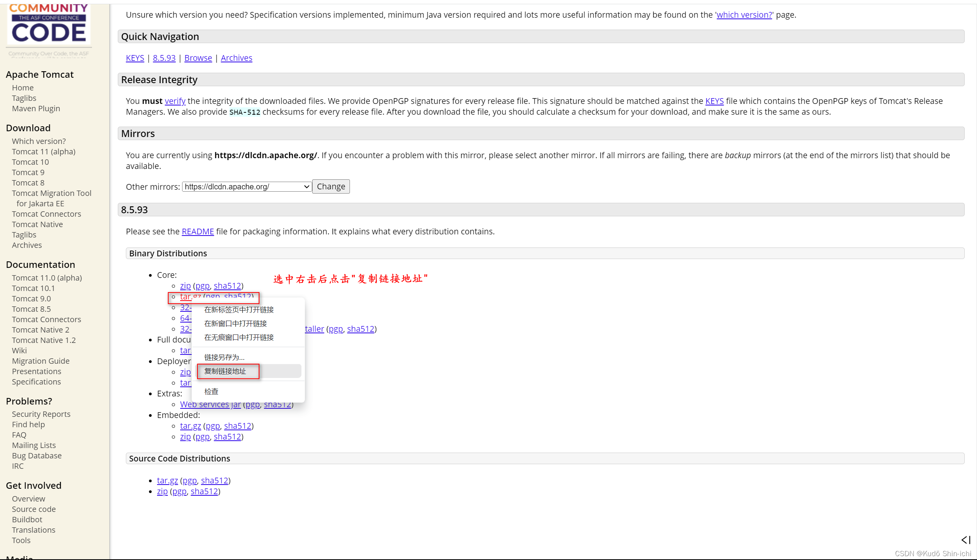Open FAQ sidebar link
The width and height of the screenshot is (977, 560).
pyautogui.click(x=19, y=435)
